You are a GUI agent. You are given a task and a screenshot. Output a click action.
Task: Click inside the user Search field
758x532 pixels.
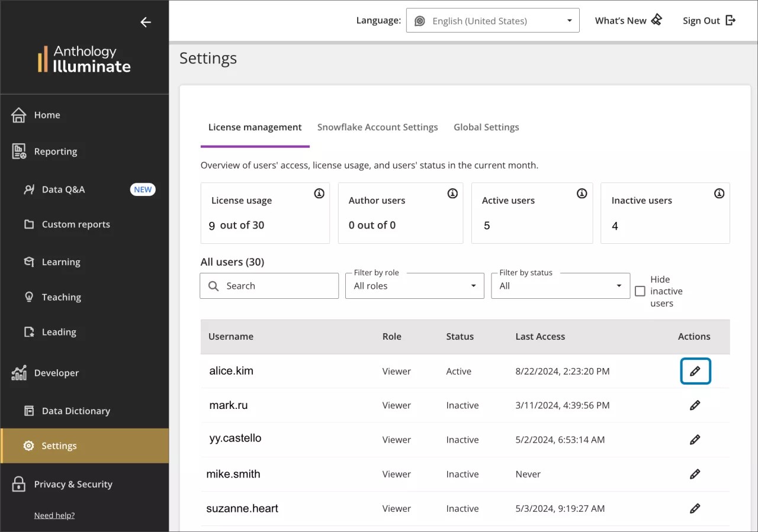point(269,286)
